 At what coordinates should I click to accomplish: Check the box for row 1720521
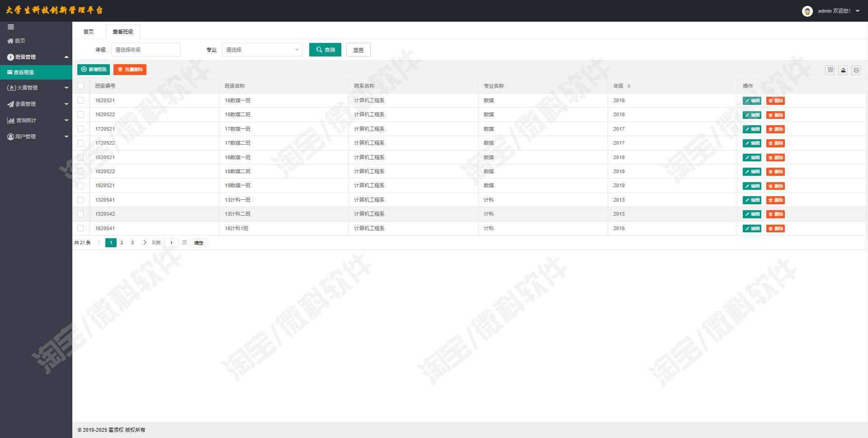pyautogui.click(x=80, y=129)
